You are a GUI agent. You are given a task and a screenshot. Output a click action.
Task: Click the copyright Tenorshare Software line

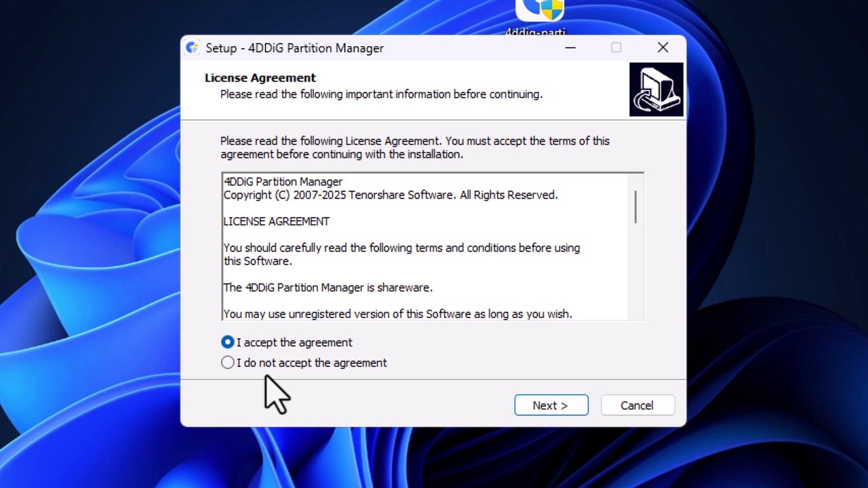[x=391, y=195]
